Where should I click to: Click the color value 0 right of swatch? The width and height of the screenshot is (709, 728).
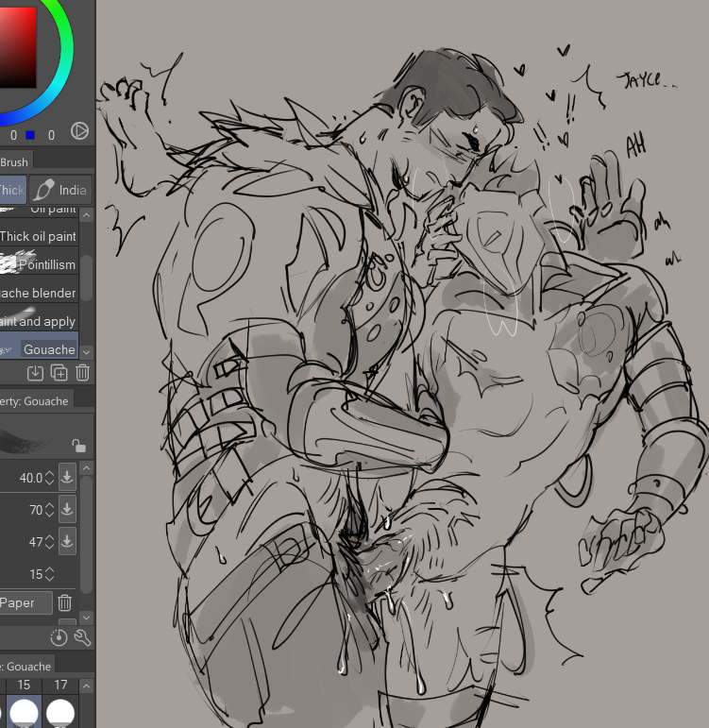click(x=51, y=135)
